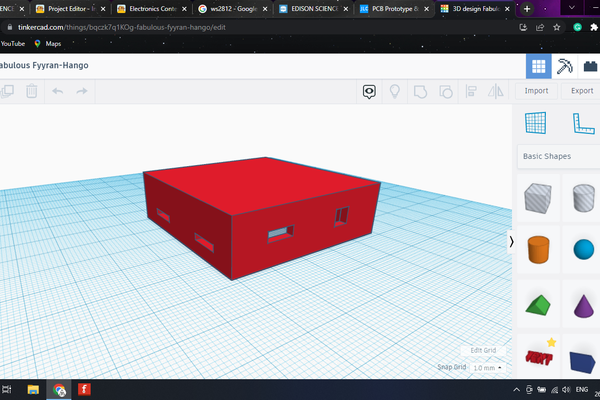
Task: Open the tab search dropdown arrow
Action: click(x=572, y=8)
